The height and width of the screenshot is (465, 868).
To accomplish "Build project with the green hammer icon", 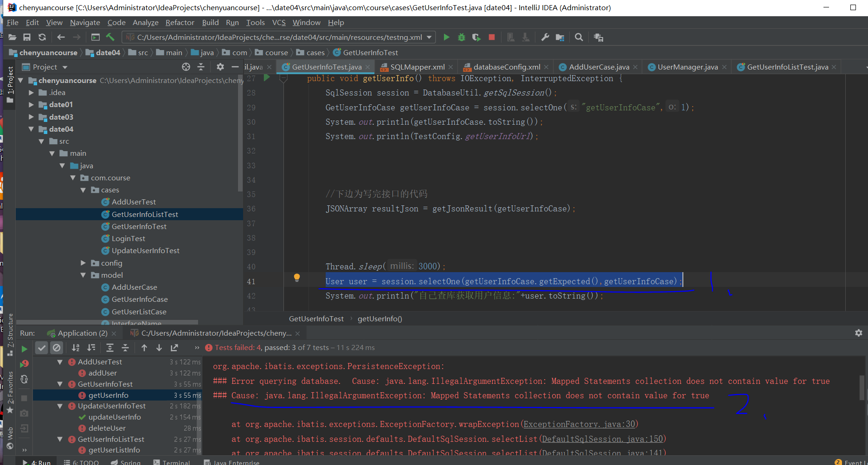I will point(110,37).
